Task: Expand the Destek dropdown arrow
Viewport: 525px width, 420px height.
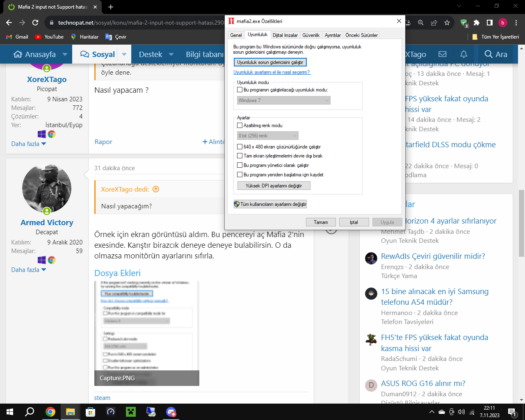Action: (x=171, y=54)
